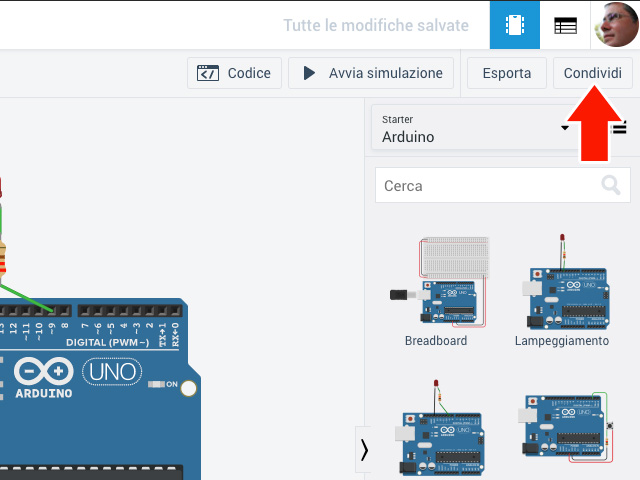Click into the Cerca search field
The width and height of the screenshot is (640, 480).
coord(485,185)
